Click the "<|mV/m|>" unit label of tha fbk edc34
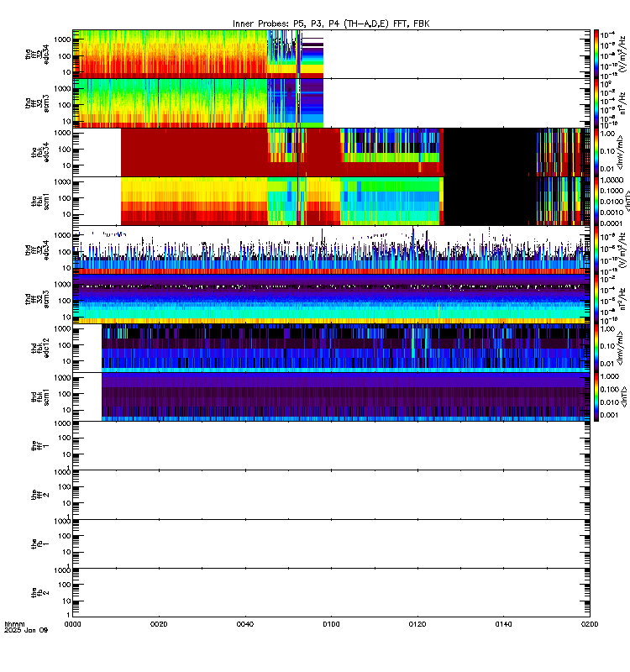Screen dimensions: 630x672 click(621, 152)
